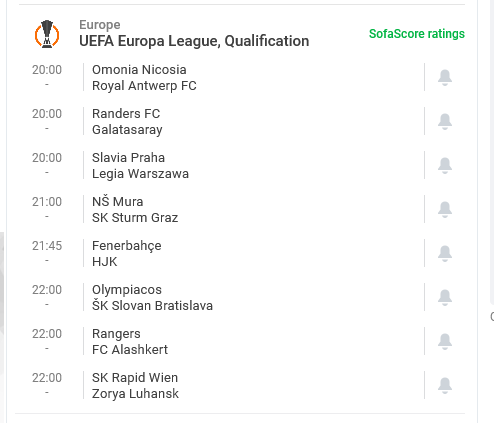Enable notification bell for Omonia Nicosia match

click(x=445, y=77)
